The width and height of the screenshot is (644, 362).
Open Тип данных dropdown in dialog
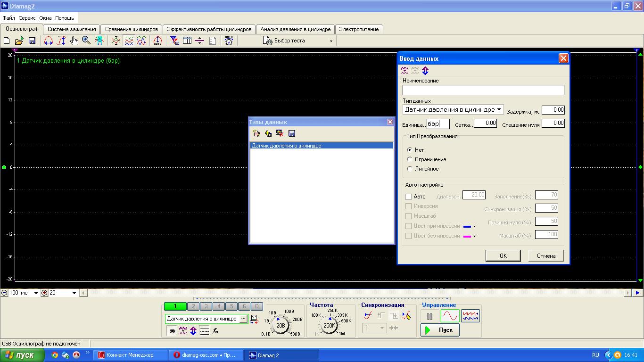pyautogui.click(x=499, y=109)
